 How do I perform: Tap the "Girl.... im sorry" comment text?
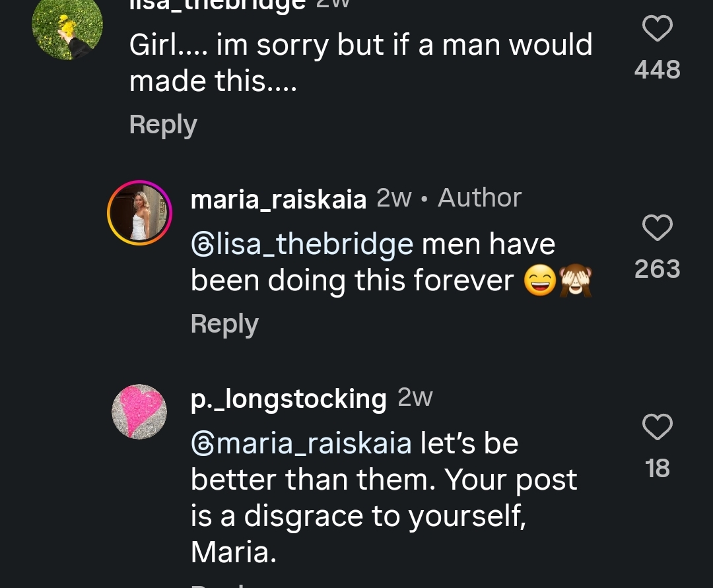[x=360, y=63]
